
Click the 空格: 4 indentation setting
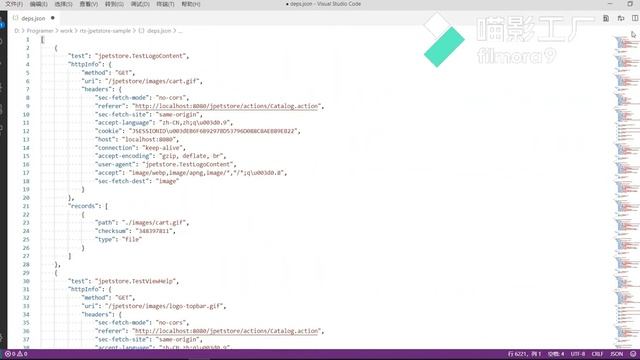tap(556, 354)
